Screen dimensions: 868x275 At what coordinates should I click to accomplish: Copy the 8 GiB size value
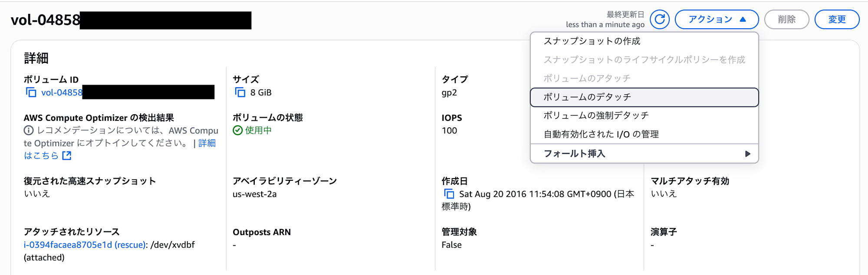tap(240, 93)
